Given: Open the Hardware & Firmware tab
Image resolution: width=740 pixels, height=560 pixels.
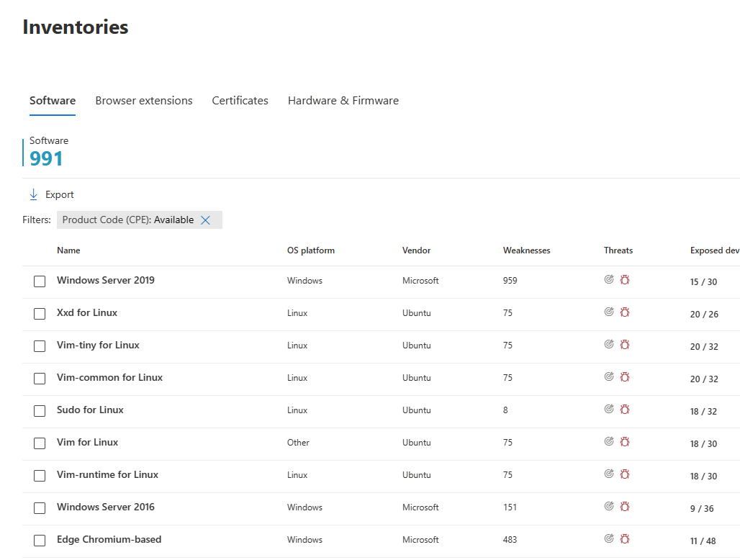Looking at the screenshot, I should click(x=343, y=101).
